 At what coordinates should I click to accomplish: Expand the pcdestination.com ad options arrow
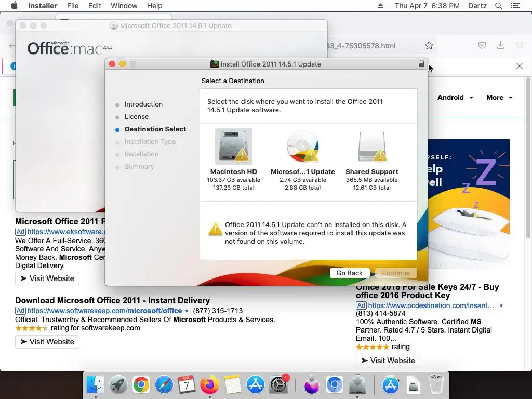pos(501,305)
